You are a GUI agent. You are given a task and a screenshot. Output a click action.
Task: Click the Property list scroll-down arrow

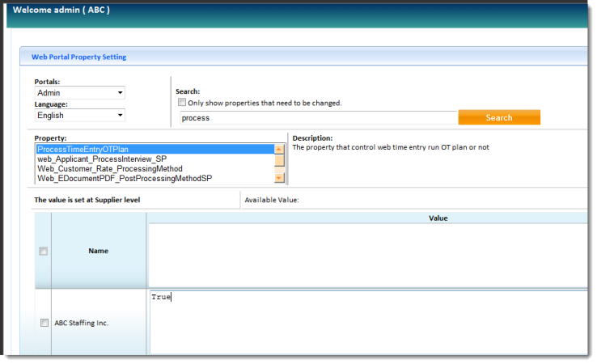click(279, 178)
